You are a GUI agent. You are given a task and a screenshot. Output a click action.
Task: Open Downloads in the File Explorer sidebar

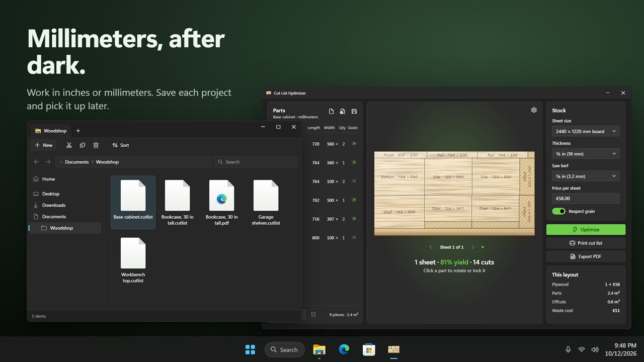pyautogui.click(x=65, y=205)
